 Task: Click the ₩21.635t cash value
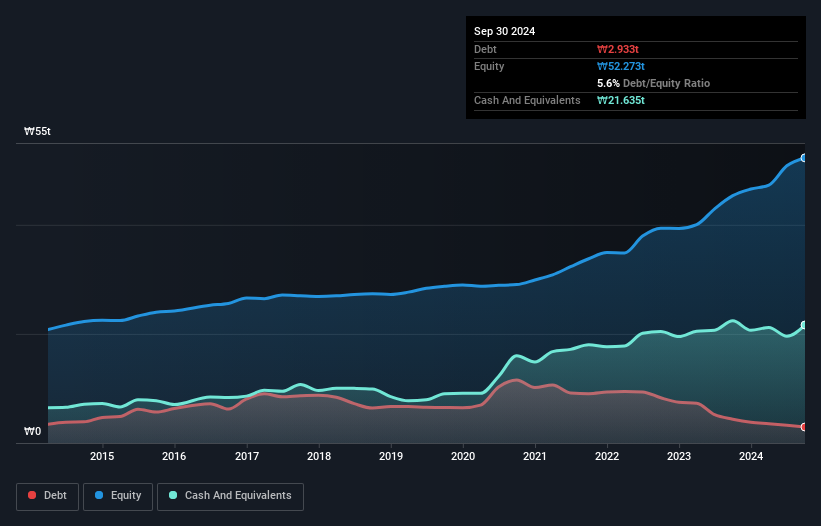coord(620,100)
